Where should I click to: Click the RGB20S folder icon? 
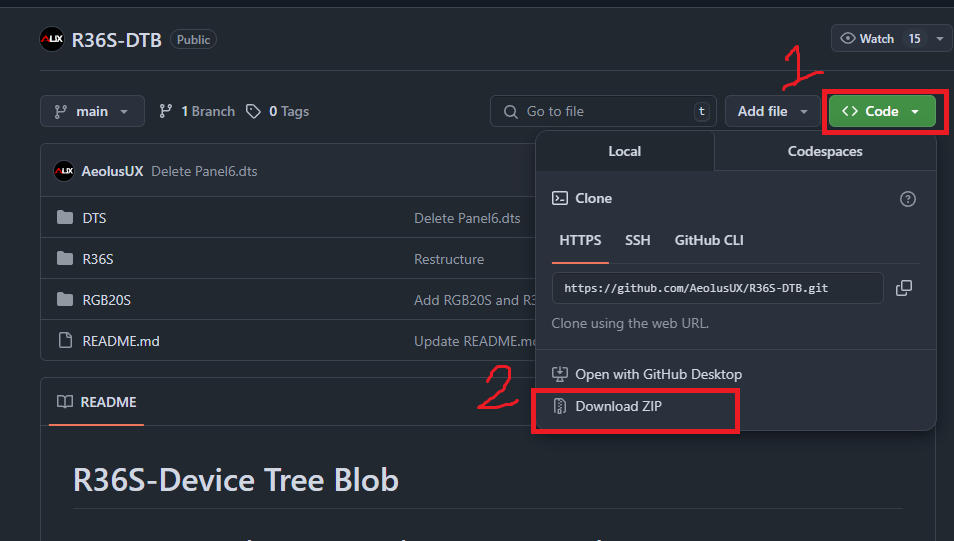click(65, 299)
